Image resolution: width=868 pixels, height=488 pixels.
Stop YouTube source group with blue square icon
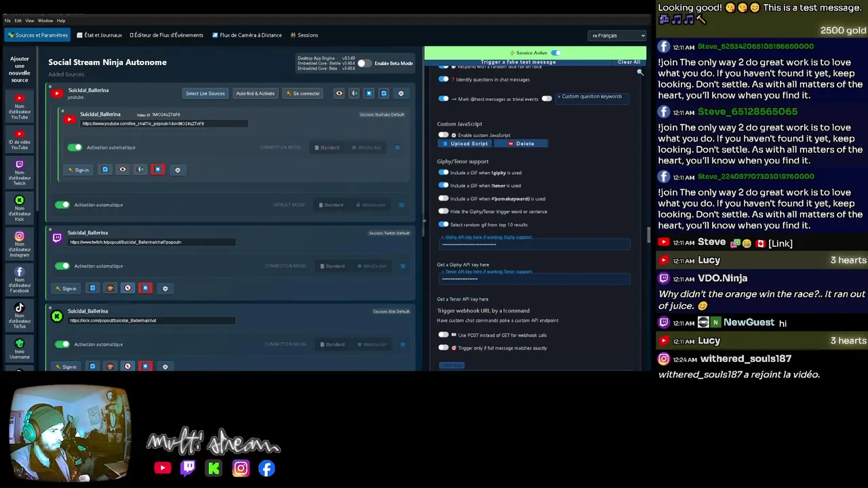click(x=369, y=94)
